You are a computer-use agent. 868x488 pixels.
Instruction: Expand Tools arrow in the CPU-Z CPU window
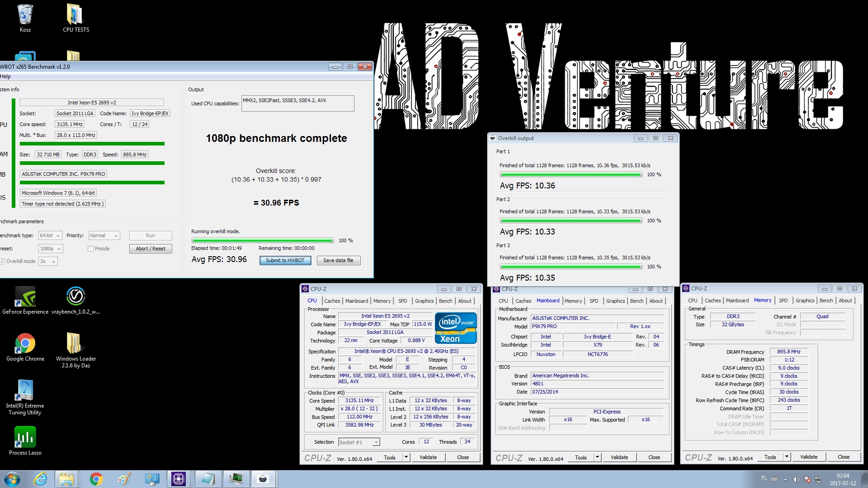(406, 457)
